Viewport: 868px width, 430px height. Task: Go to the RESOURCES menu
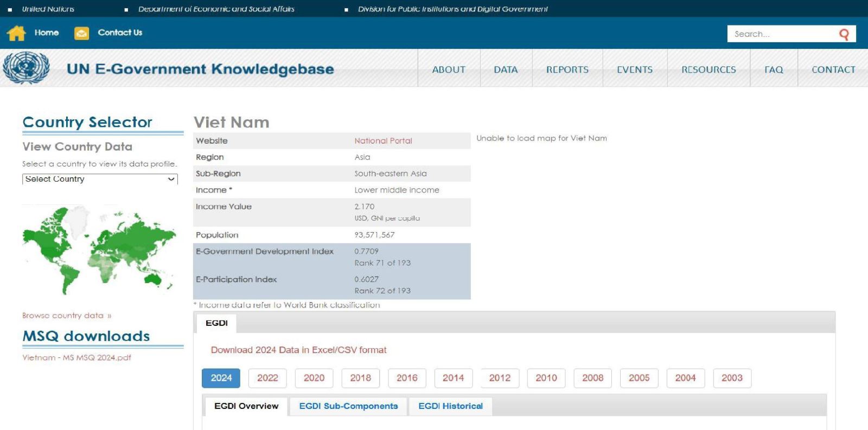tap(709, 69)
